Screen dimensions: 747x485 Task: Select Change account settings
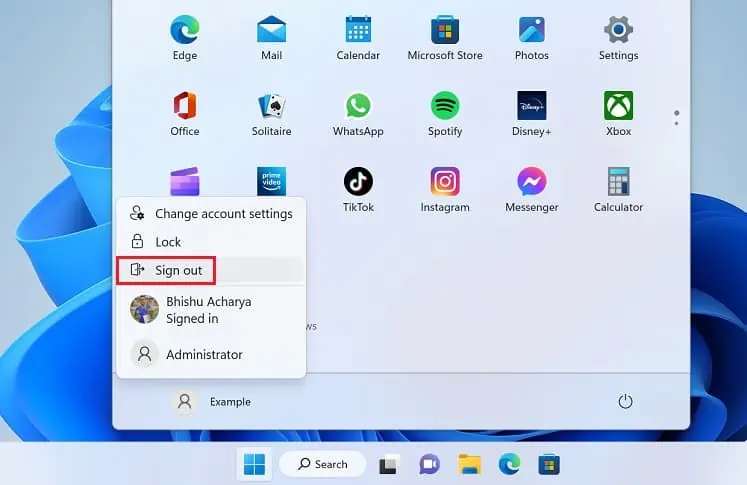coord(211,214)
